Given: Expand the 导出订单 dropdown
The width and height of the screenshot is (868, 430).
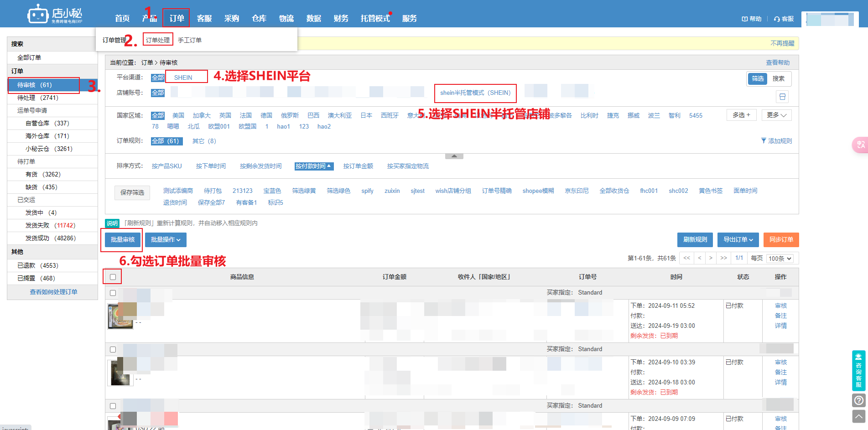Looking at the screenshot, I should coord(738,240).
